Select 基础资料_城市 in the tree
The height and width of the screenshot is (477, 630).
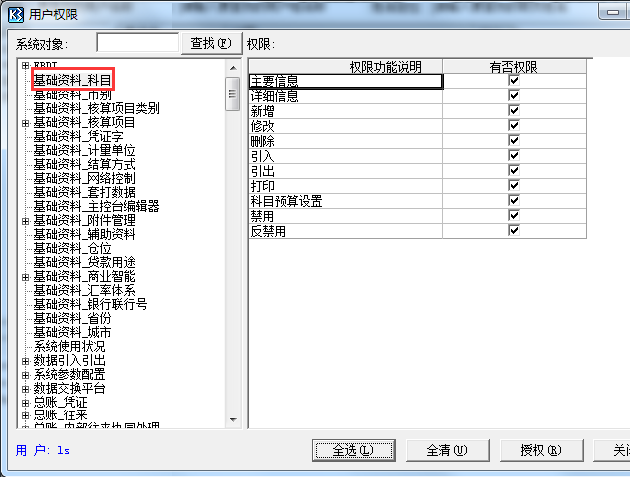[72, 333]
